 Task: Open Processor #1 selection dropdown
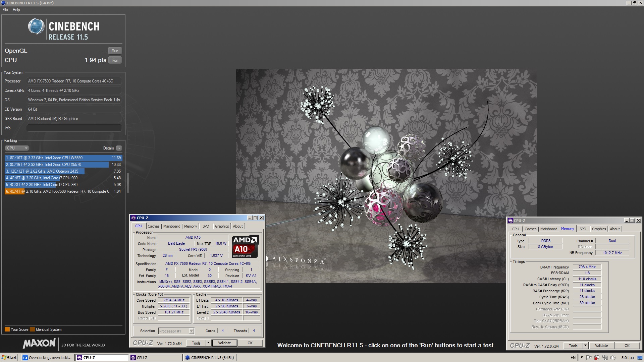point(176,331)
